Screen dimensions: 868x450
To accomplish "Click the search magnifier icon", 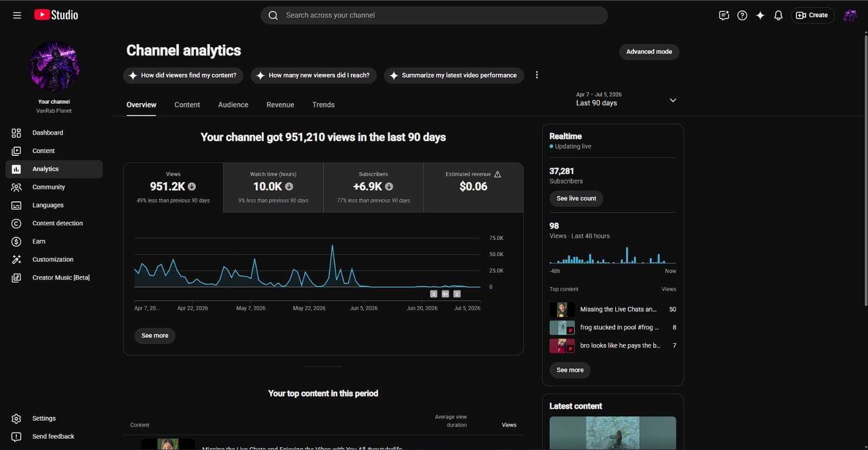I will pos(273,15).
